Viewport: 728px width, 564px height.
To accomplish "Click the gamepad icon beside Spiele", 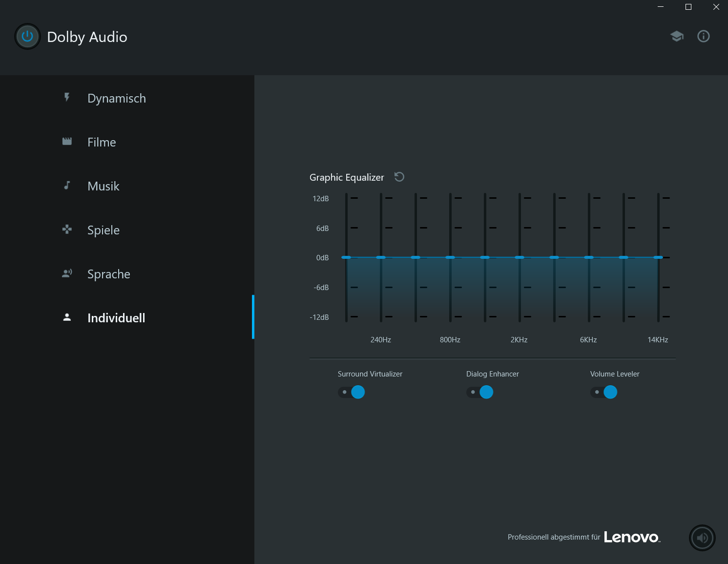I will [x=67, y=230].
